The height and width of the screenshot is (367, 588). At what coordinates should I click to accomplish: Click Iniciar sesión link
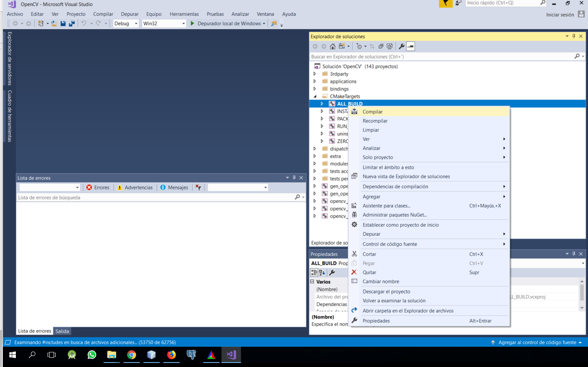coord(560,15)
